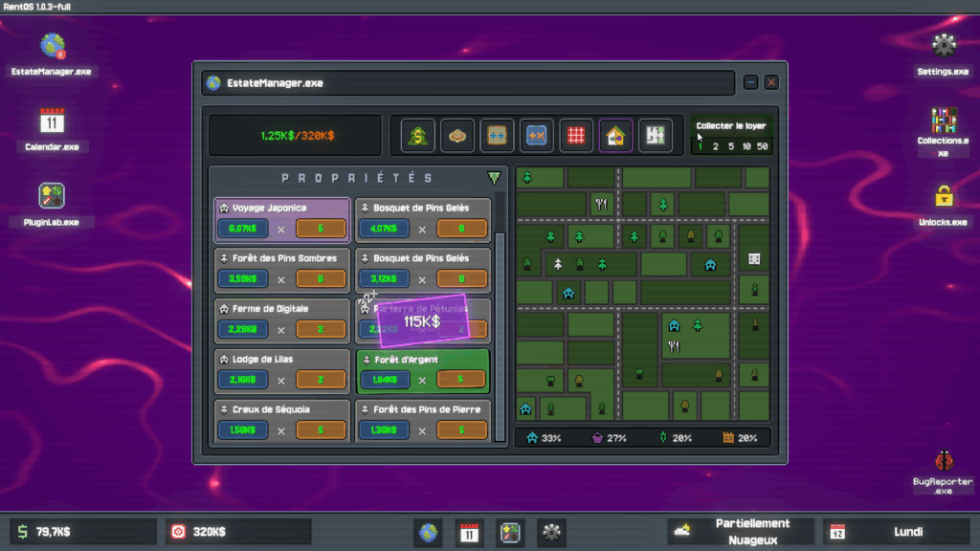
Task: Select the red grid toolbar icon
Action: (x=575, y=136)
